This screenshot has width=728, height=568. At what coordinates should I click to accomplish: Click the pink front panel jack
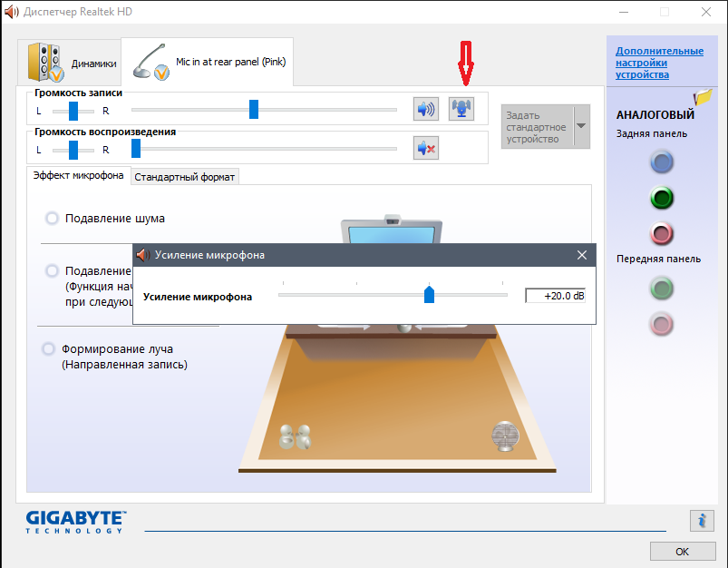point(662,323)
